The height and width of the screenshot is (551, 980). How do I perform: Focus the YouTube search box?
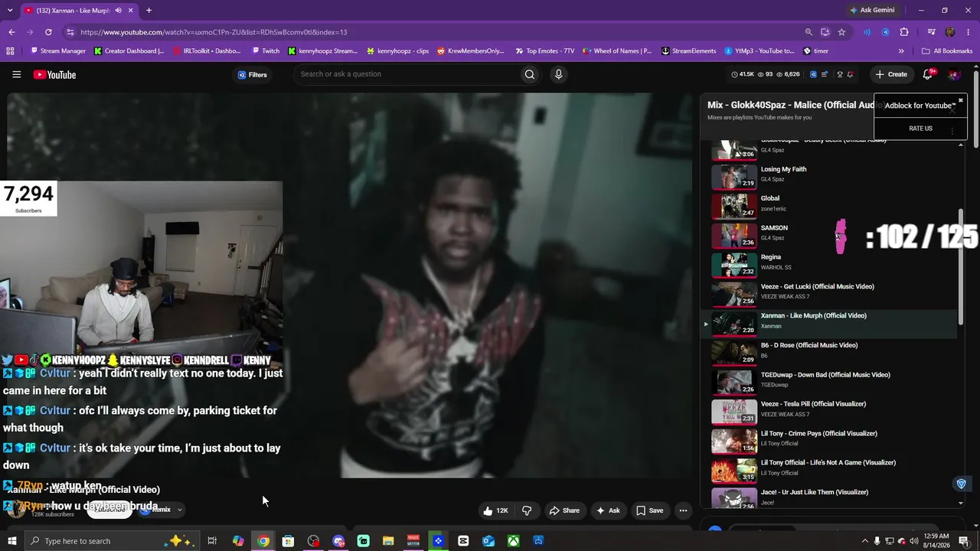(406, 74)
